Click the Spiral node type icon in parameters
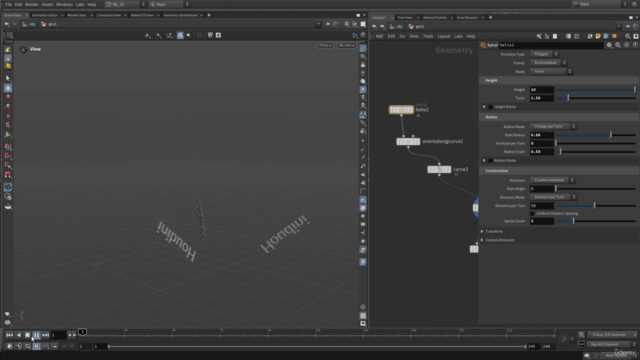This screenshot has height=360, width=640. pos(483,45)
